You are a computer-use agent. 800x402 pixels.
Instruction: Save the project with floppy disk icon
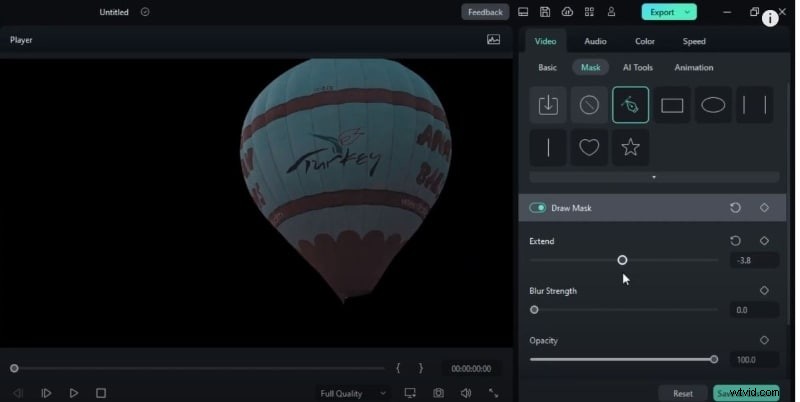pyautogui.click(x=545, y=12)
